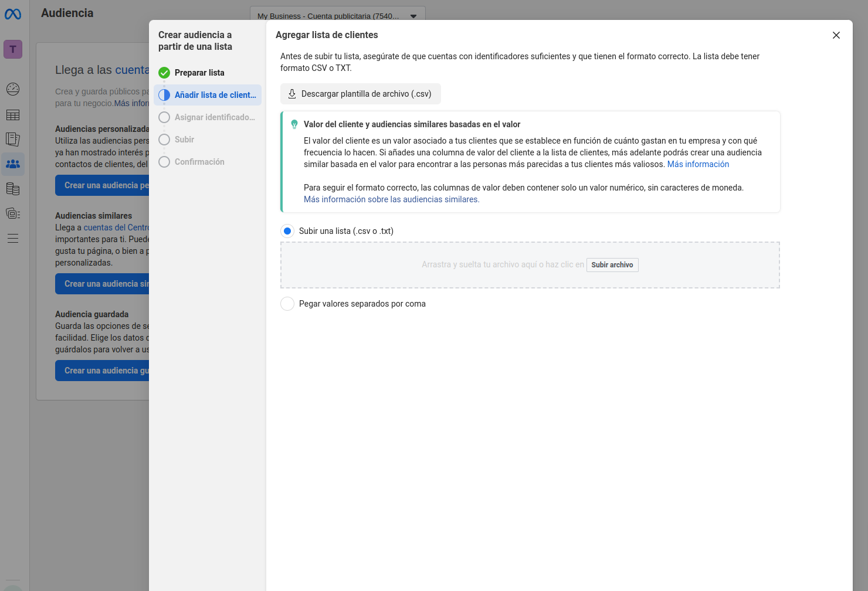This screenshot has width=868, height=591.
Task: Open the campaigns table grid icon
Action: [13, 115]
